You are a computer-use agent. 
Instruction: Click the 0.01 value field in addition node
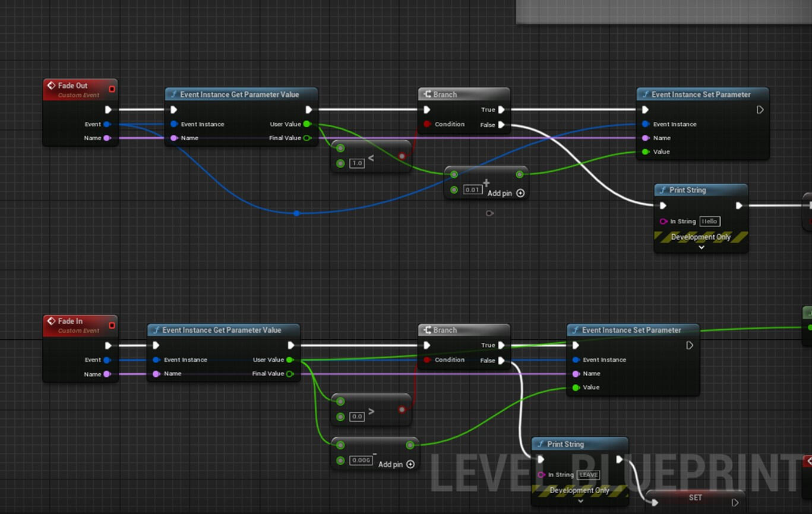(x=472, y=190)
